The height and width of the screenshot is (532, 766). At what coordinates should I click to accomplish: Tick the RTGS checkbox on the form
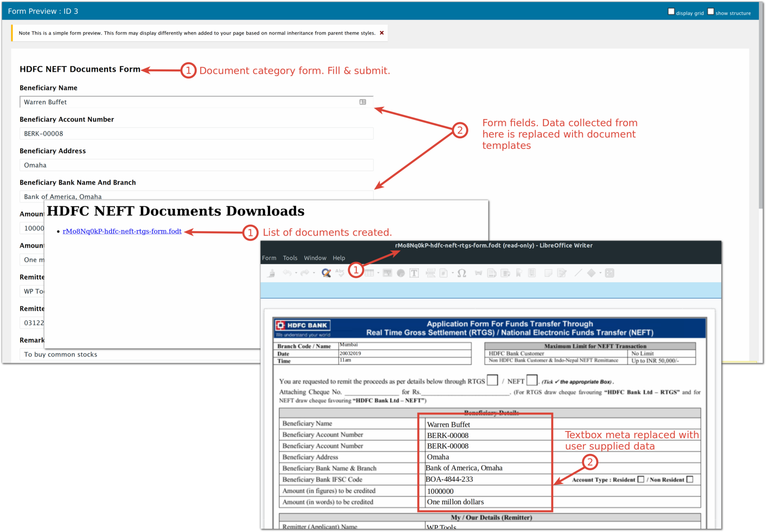coord(493,380)
